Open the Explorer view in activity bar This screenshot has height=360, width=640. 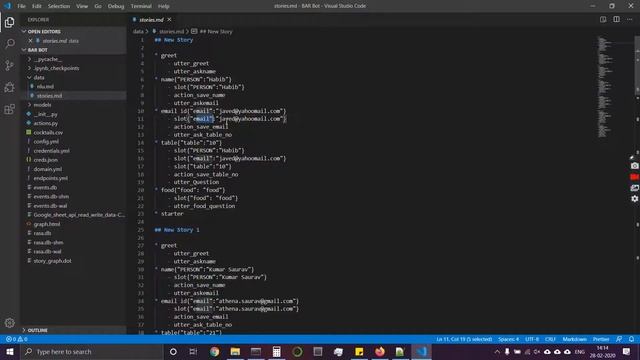(x=9, y=22)
